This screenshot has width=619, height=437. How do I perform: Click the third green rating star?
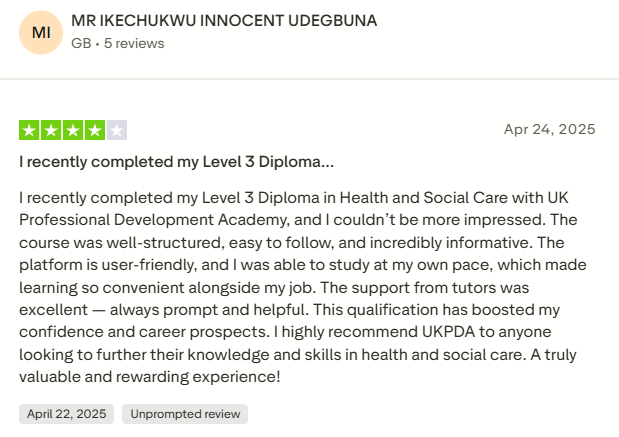[73, 129]
